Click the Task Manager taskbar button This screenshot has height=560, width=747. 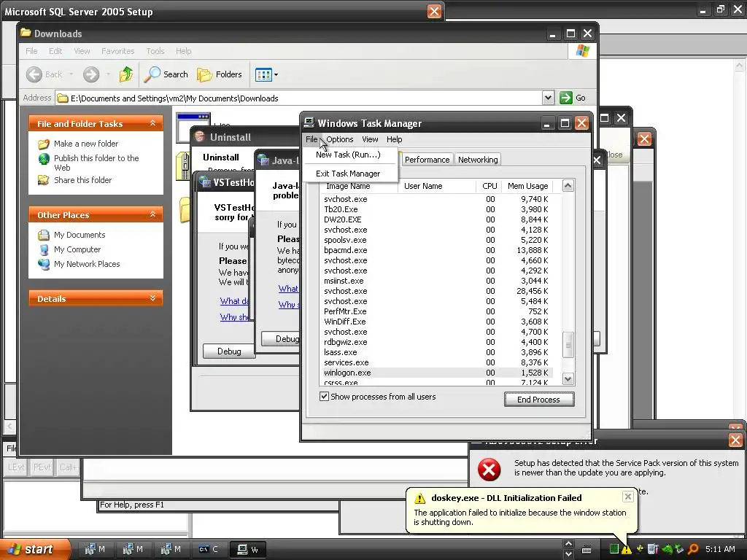[248, 549]
